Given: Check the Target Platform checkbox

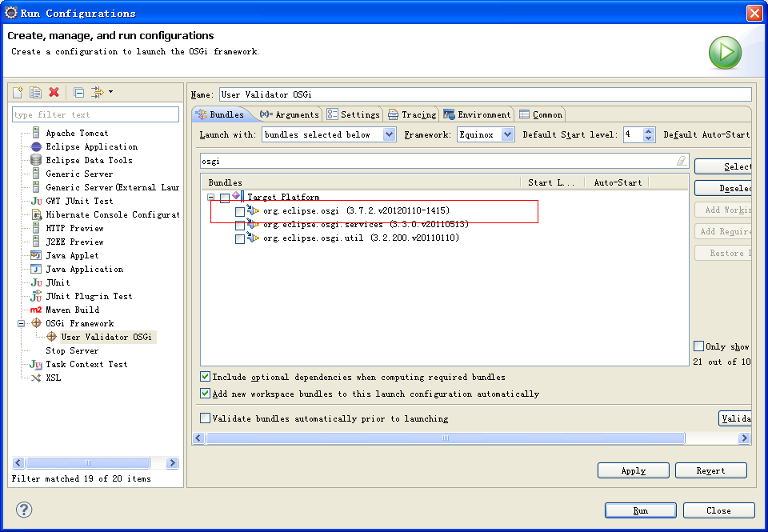Looking at the screenshot, I should (x=225, y=198).
